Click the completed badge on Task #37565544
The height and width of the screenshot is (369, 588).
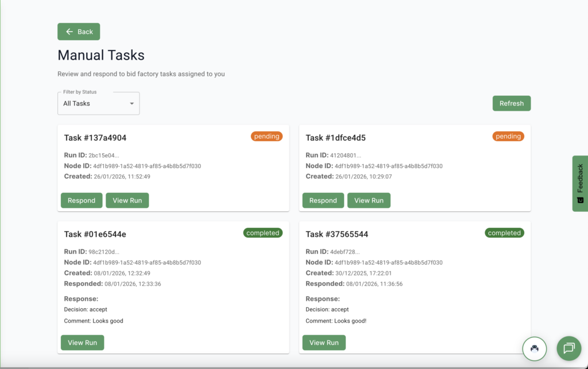(x=504, y=233)
